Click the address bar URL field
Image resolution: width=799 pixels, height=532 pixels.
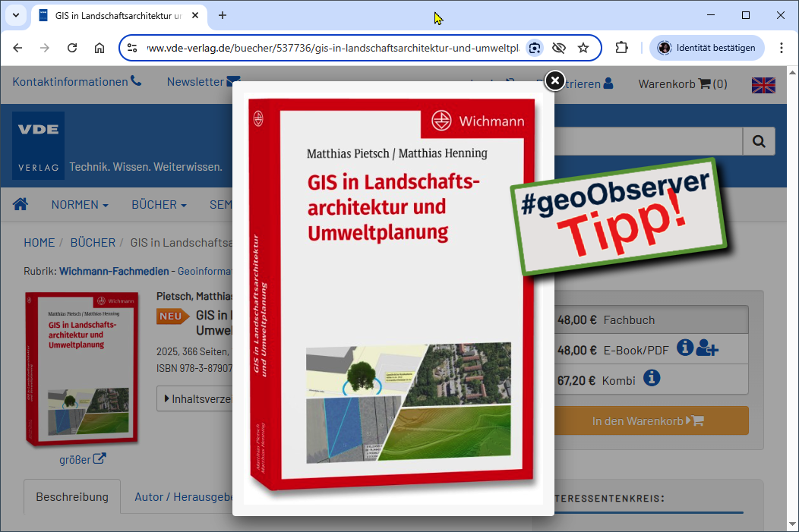tap(333, 48)
